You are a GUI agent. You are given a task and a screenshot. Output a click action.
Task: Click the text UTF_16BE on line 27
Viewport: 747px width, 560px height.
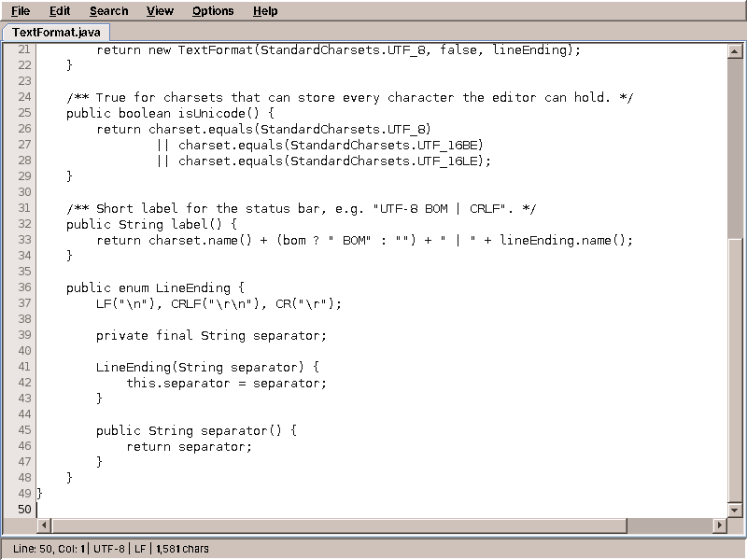(447, 145)
